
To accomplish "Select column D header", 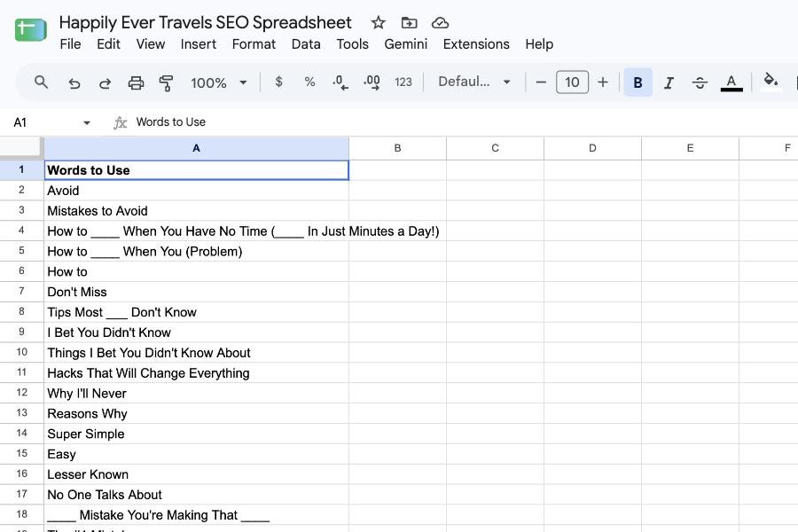I will (592, 148).
